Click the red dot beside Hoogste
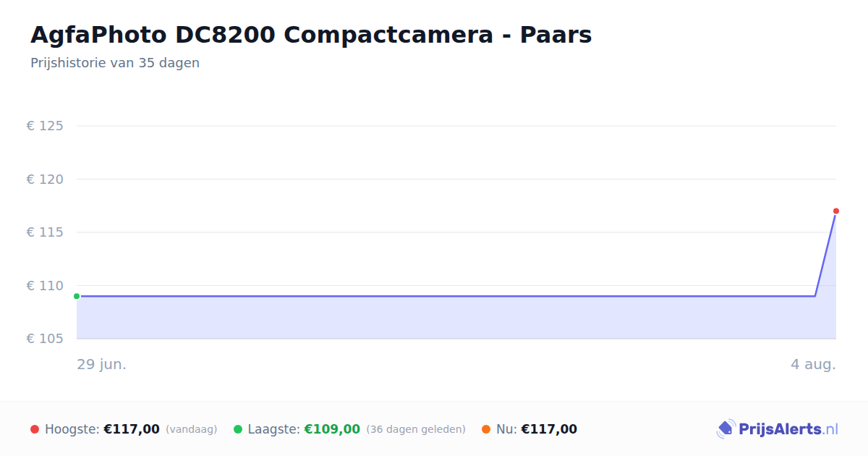This screenshot has width=868, height=456. coord(35,429)
